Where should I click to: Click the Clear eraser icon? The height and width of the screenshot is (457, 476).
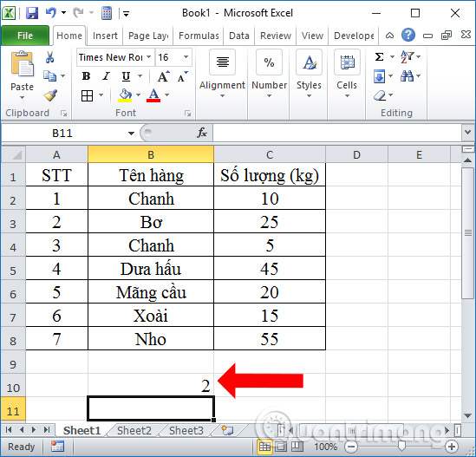pyautogui.click(x=380, y=95)
